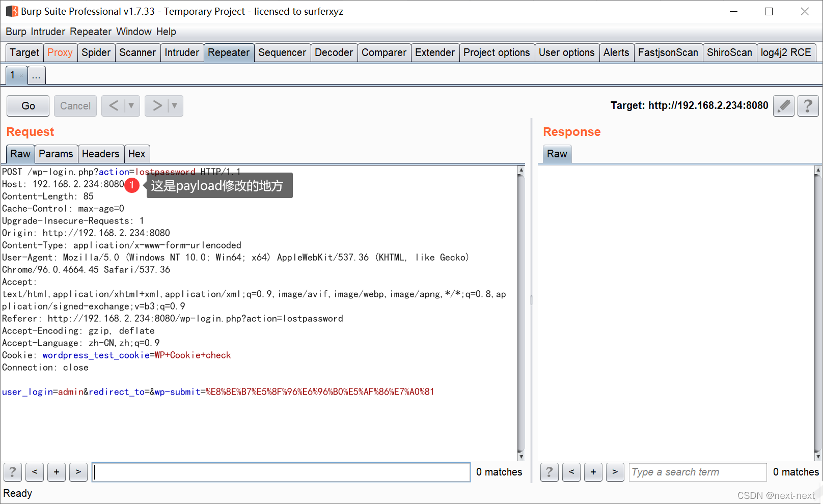The height and width of the screenshot is (504, 823).
Task: Select the response Raw tab
Action: coord(557,154)
